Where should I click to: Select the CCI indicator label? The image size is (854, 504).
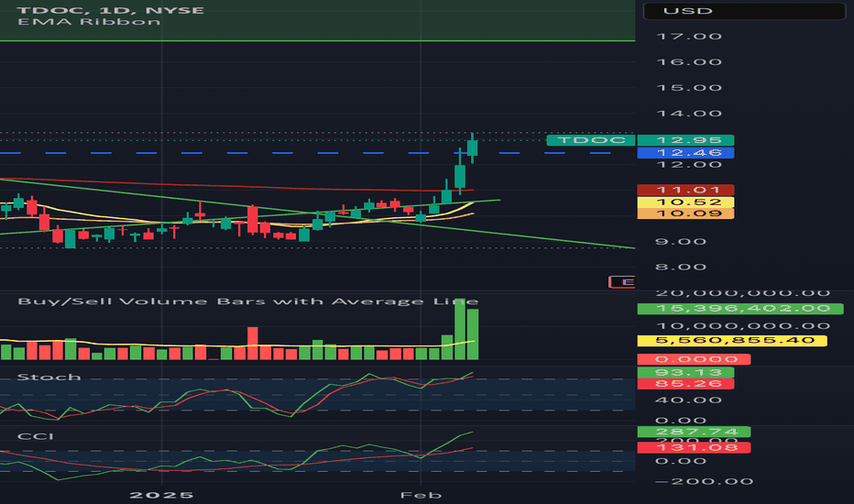coord(36,436)
